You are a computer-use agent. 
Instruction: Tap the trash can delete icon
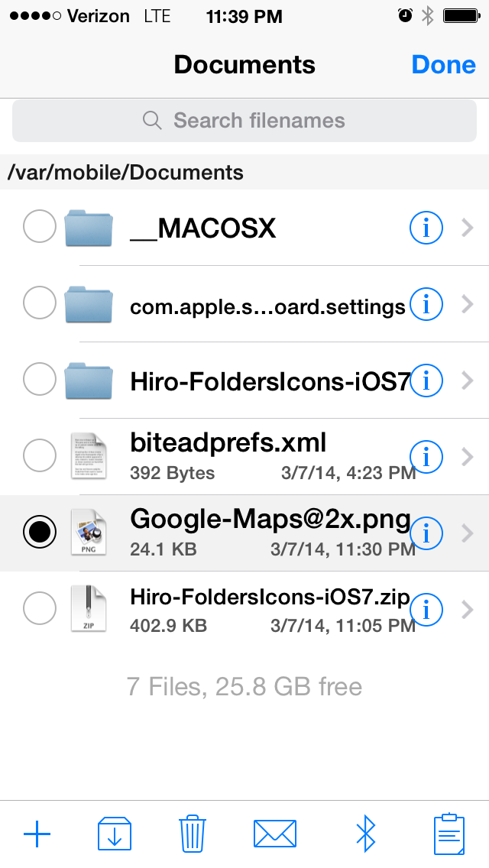(192, 834)
